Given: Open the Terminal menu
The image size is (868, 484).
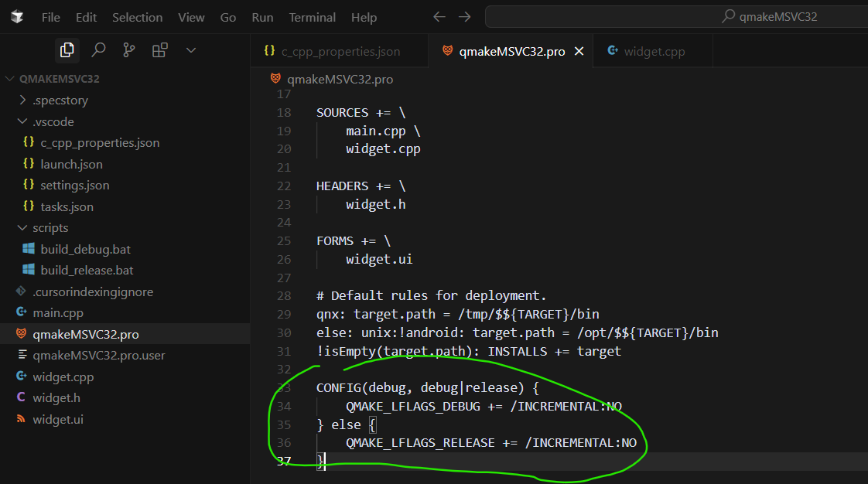Looking at the screenshot, I should pos(312,16).
